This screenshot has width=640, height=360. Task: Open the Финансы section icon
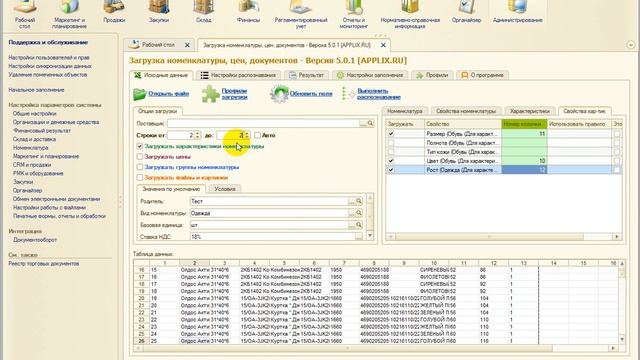pyautogui.click(x=248, y=7)
